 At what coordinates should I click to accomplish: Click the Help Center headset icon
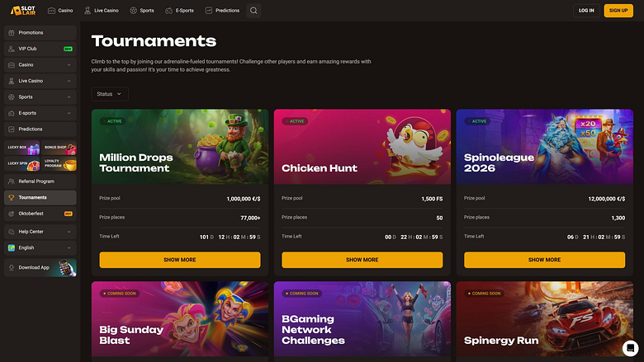[x=12, y=232]
